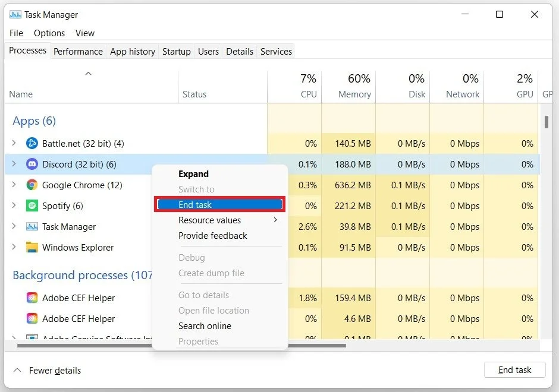
Task: Switch to the Users tab
Action: (x=208, y=52)
